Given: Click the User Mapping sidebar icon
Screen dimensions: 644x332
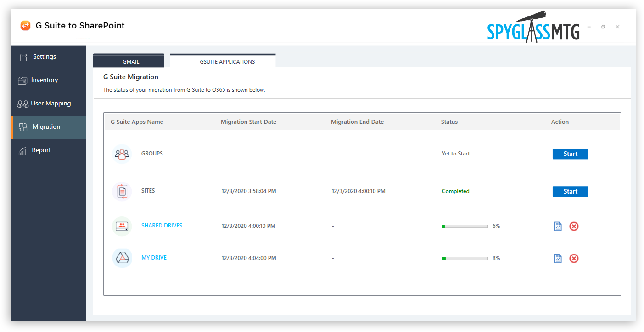Looking at the screenshot, I should (23, 104).
